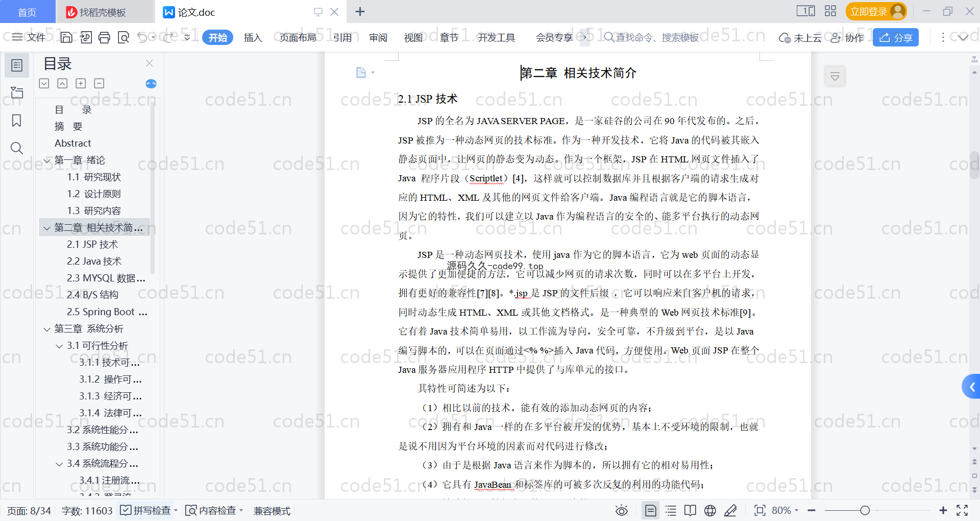The width and height of the screenshot is (980, 521).
Task: Open the chapter view sidebar icon
Action: click(x=17, y=92)
